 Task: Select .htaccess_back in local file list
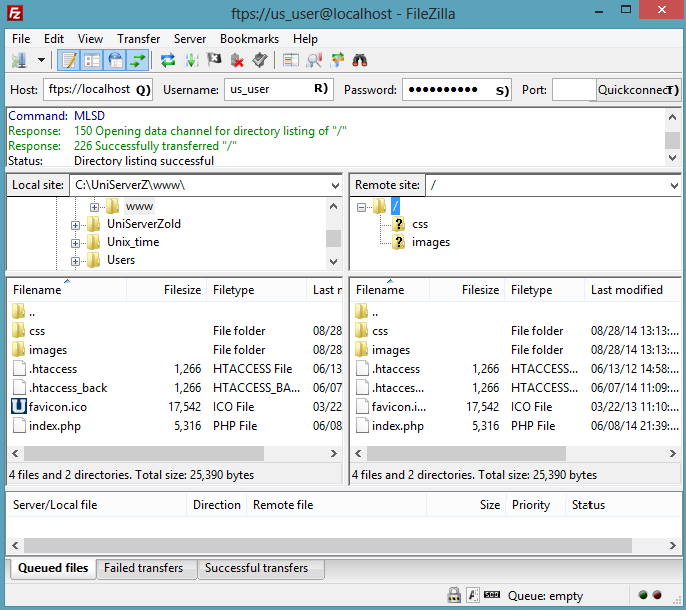coord(68,388)
